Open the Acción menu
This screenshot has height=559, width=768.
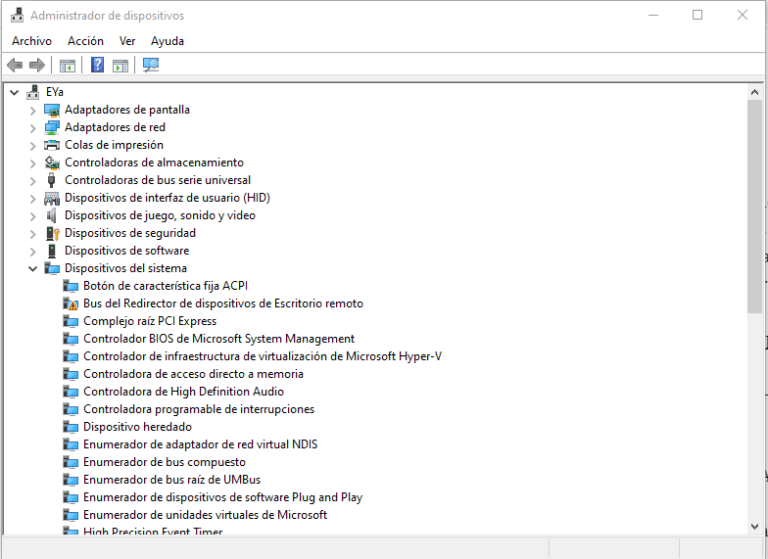pos(86,41)
